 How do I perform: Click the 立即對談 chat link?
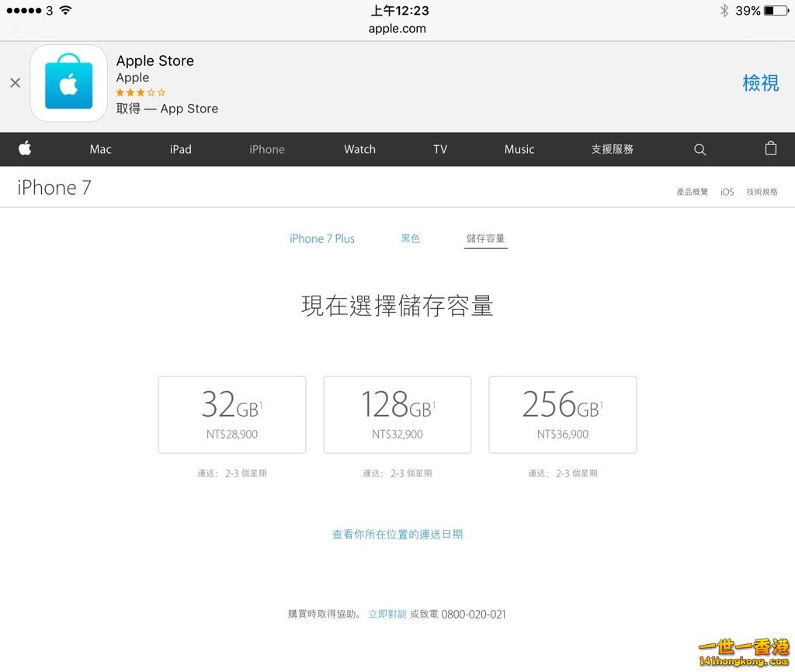387,615
